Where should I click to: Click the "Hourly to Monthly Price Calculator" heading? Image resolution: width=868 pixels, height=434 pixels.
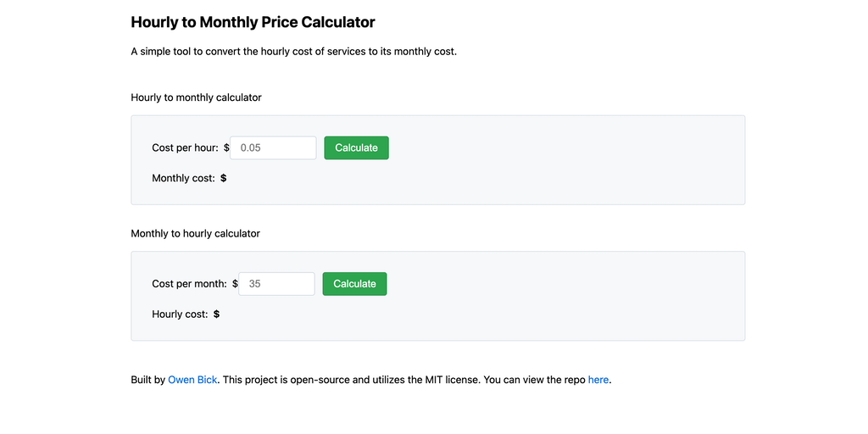(253, 22)
